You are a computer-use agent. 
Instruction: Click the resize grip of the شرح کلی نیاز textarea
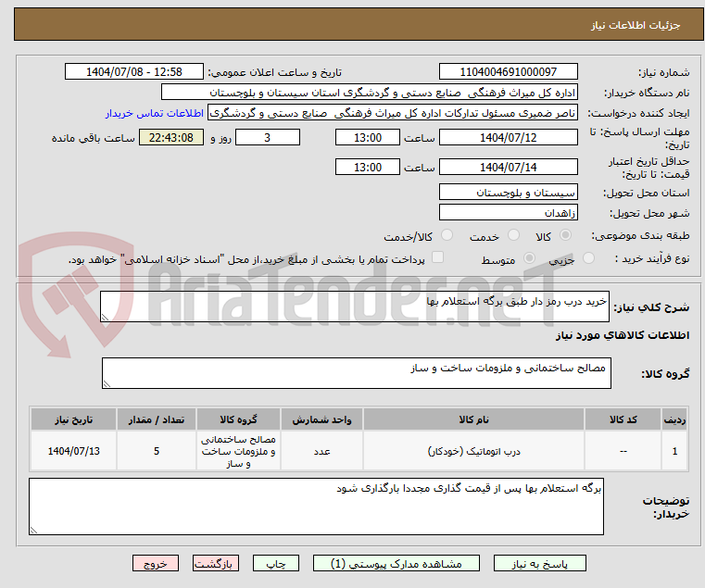click(105, 318)
